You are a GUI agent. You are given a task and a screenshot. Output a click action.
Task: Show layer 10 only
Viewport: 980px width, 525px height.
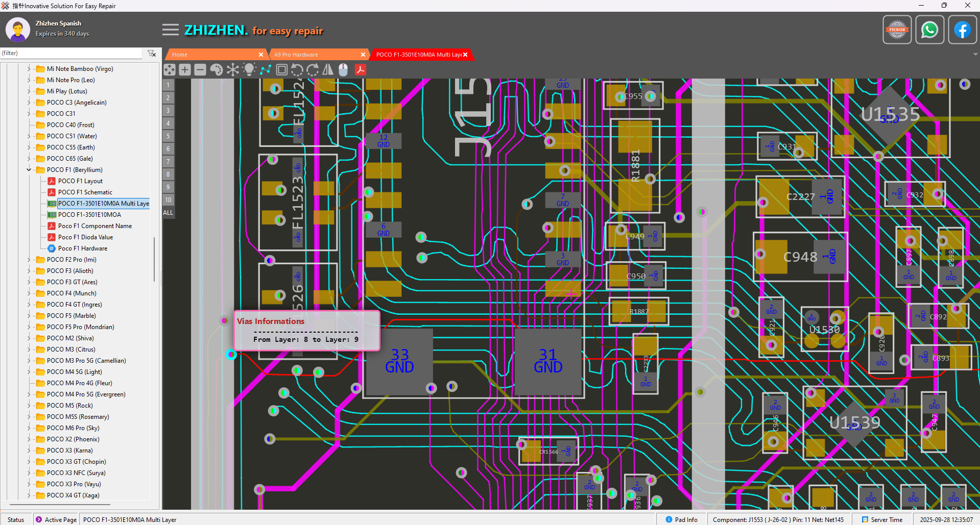tap(168, 200)
